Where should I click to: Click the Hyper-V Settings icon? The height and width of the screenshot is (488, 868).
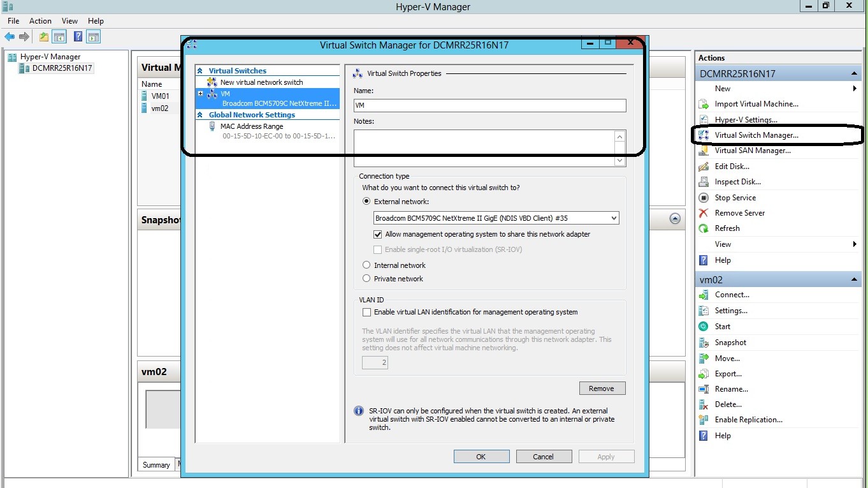point(704,120)
